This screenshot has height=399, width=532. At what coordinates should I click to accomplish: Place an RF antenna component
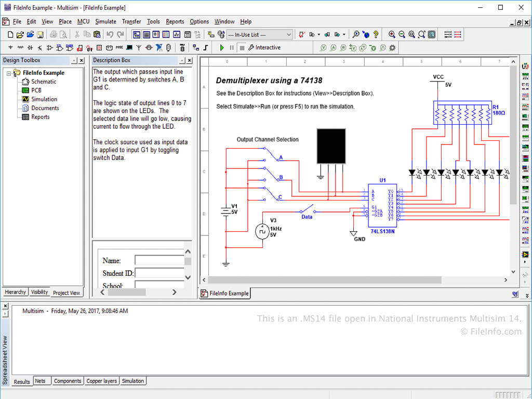(139, 47)
